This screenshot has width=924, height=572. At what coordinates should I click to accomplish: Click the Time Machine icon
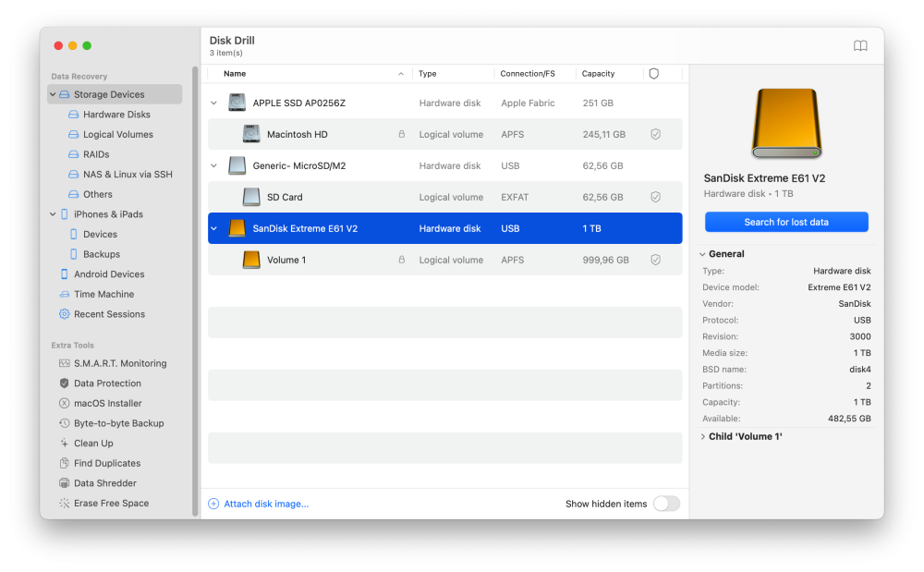(x=65, y=294)
